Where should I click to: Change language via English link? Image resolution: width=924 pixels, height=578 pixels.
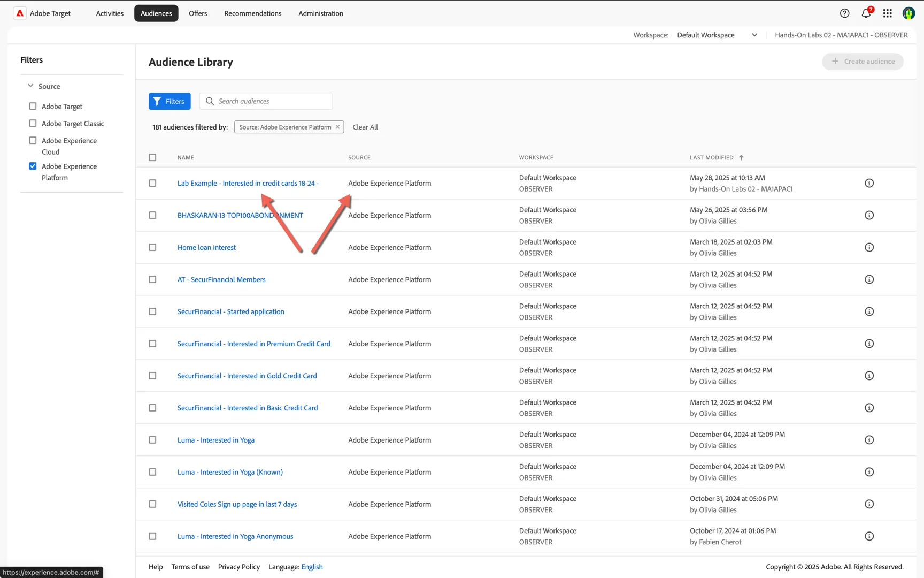[x=312, y=567]
